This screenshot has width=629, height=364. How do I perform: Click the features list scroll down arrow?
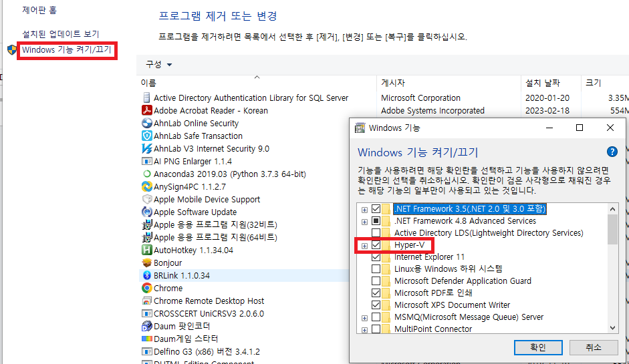(x=612, y=328)
